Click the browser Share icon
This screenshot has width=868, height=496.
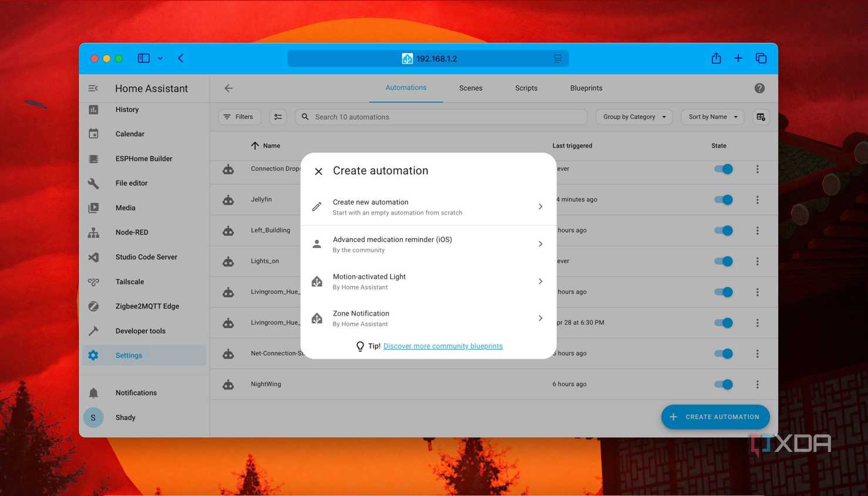click(x=716, y=58)
